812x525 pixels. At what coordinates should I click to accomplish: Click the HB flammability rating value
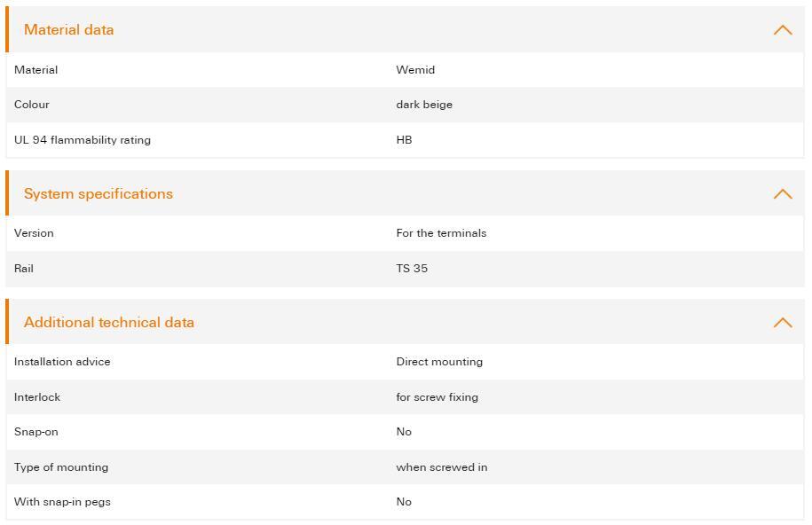click(404, 140)
